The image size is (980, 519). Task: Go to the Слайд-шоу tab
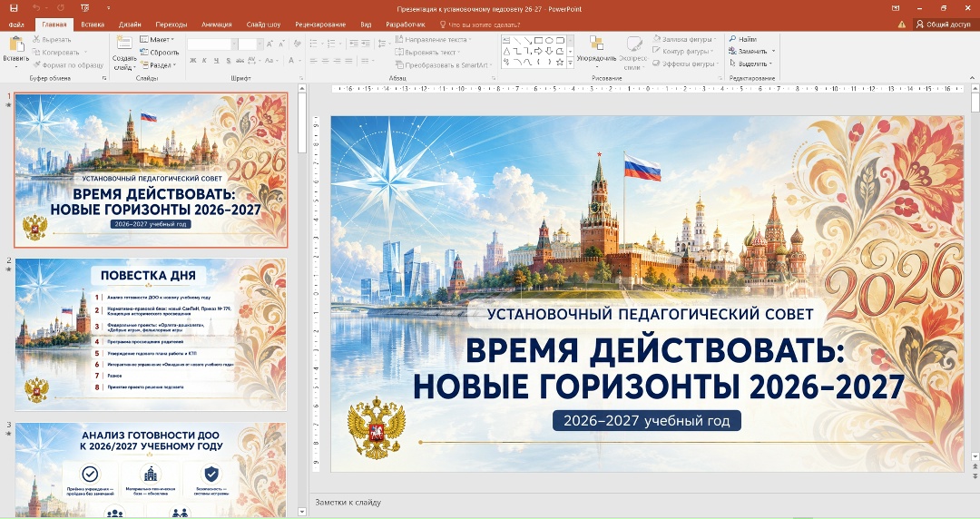click(x=263, y=24)
